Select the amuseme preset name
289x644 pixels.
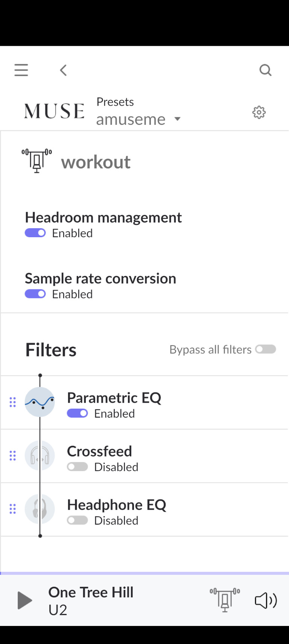(x=131, y=120)
